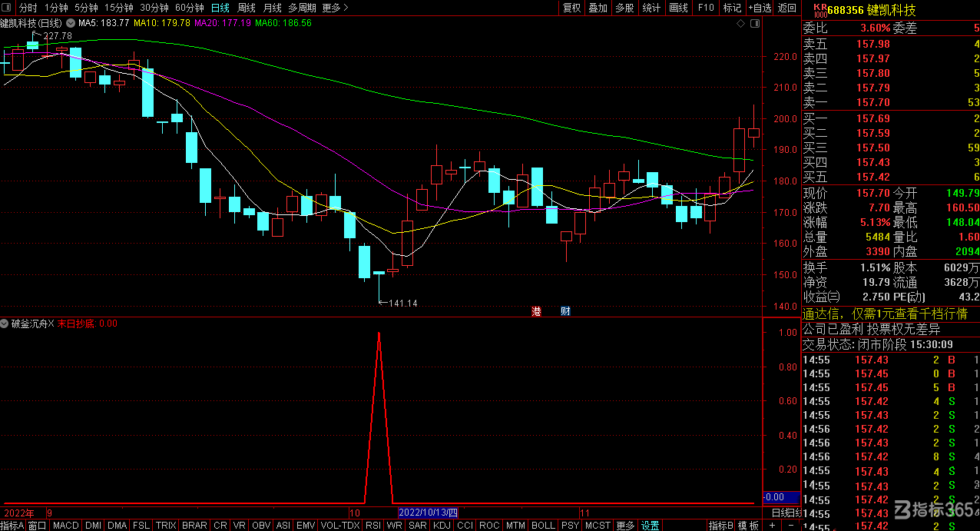This screenshot has width=980, height=531.
Task: Select the 模板 template tab
Action: (749, 526)
